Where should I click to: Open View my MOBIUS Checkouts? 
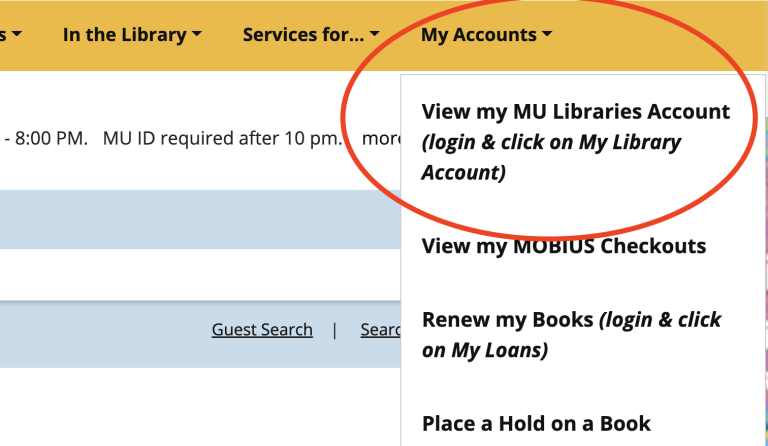[564, 246]
